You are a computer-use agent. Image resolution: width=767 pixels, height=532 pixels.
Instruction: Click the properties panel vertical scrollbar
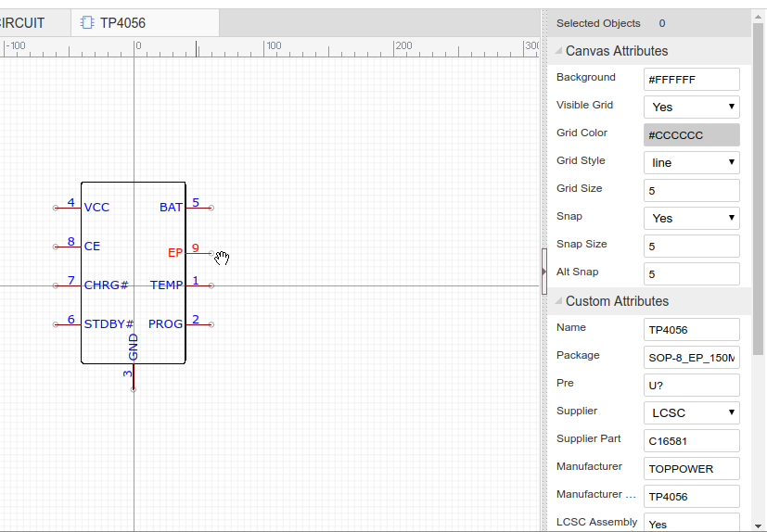coord(758,188)
